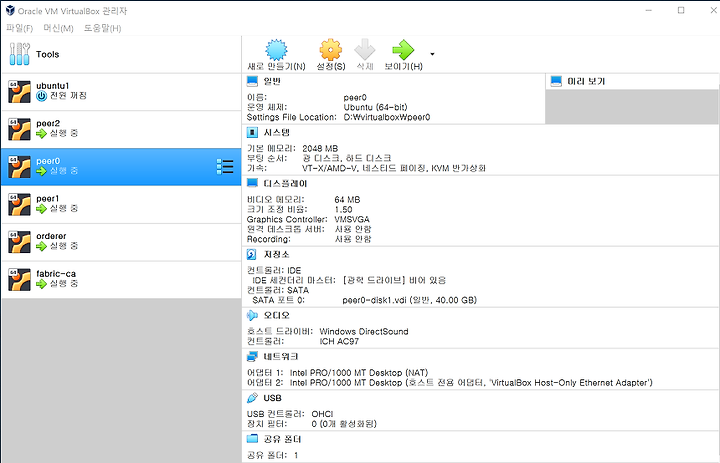
Task: Click the New (새로 만들기) toolbar icon
Action: pos(276,50)
